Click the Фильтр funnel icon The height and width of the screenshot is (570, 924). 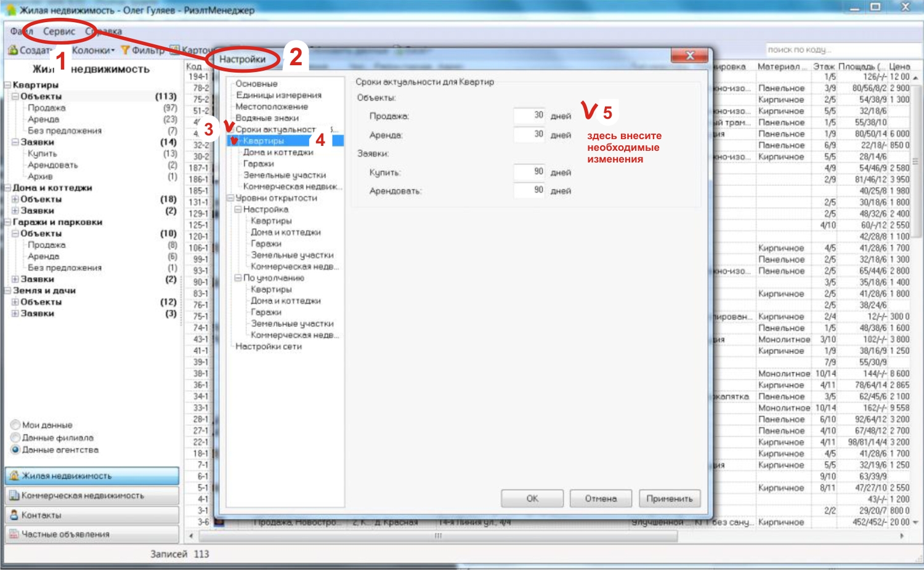pos(125,50)
